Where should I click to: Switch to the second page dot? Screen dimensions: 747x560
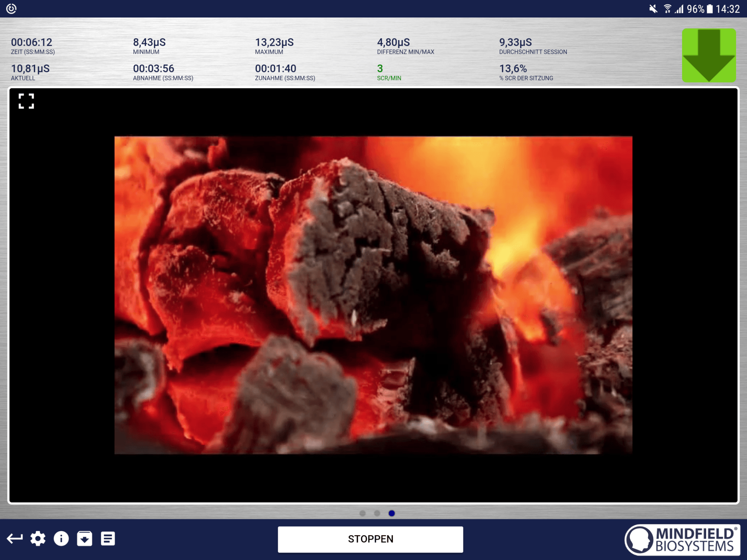[377, 513]
